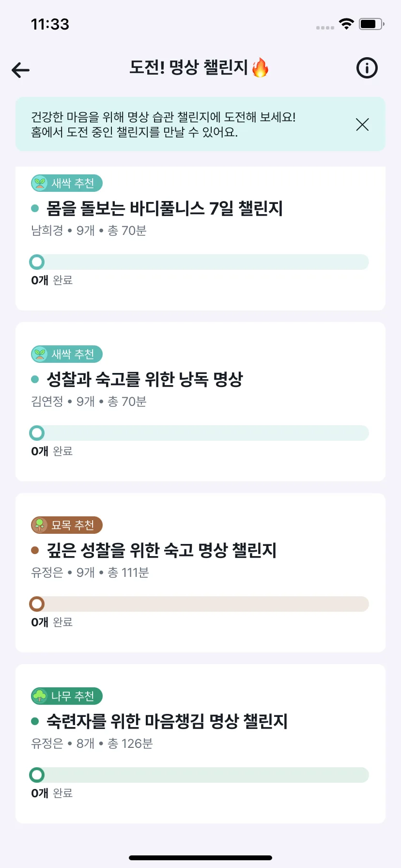401x868 pixels.
Task: Tap the progress circle of 마음챙김 challenge
Action: pyautogui.click(x=37, y=775)
